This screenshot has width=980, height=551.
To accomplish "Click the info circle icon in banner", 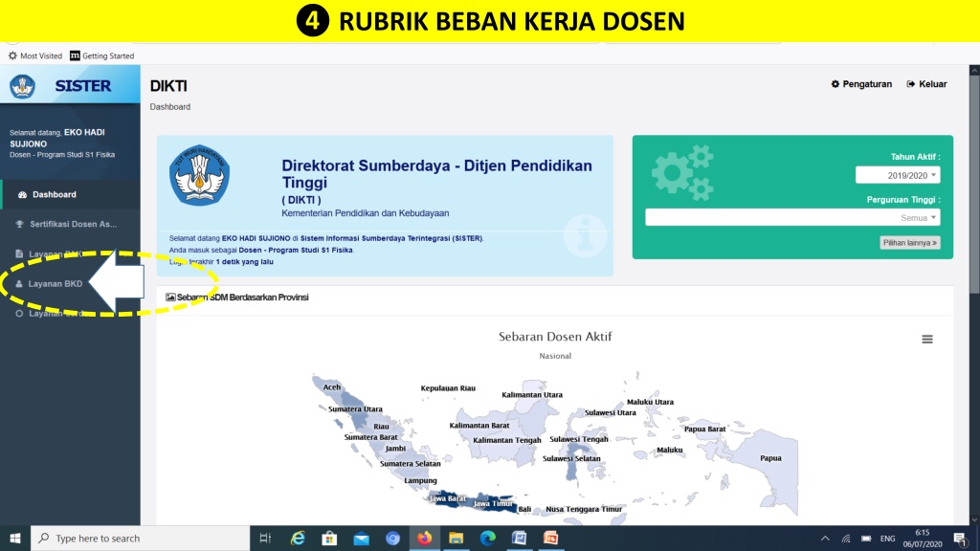I will tap(585, 235).
